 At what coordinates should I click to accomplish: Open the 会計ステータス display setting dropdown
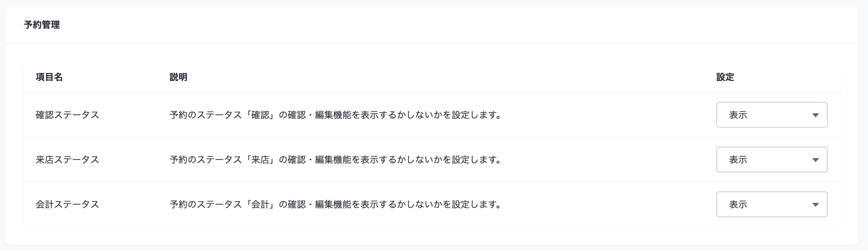(x=772, y=204)
